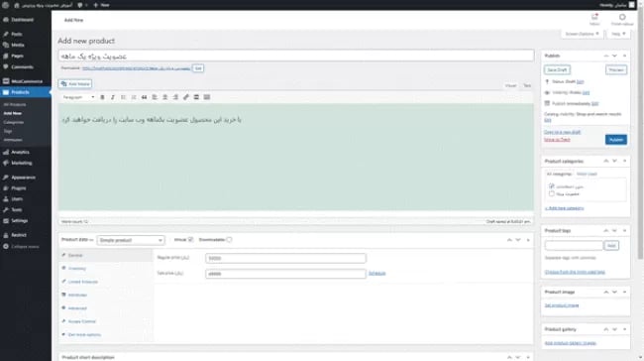The image size is (644, 361).
Task: Click the comments bubble in admin bar
Action: coord(80,5)
